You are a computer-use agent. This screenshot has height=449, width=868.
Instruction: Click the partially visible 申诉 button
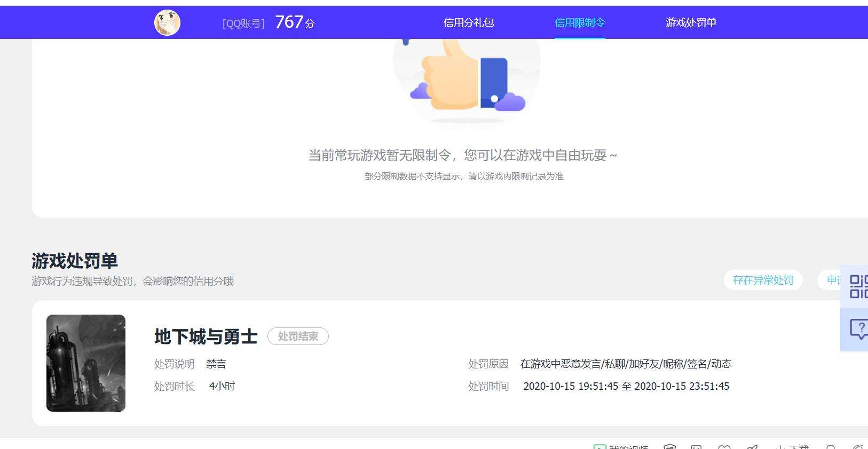coord(829,280)
